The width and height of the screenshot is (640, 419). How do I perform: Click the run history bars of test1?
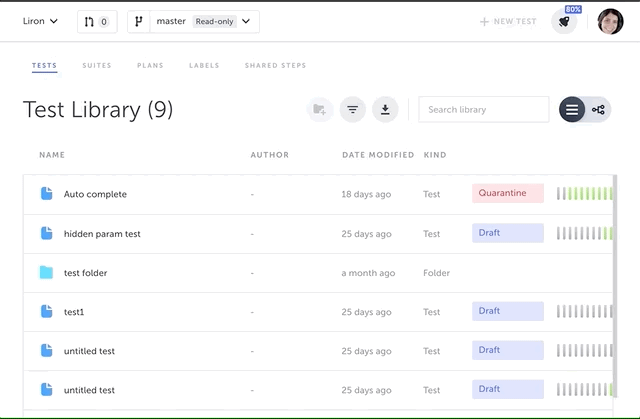click(584, 311)
